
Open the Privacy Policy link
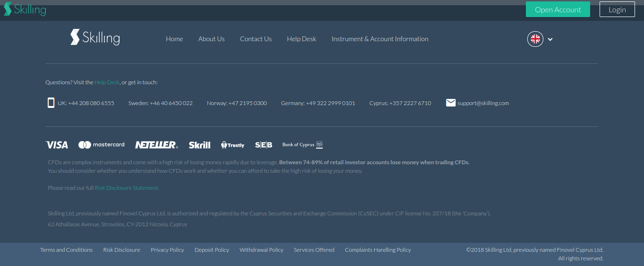(167, 250)
